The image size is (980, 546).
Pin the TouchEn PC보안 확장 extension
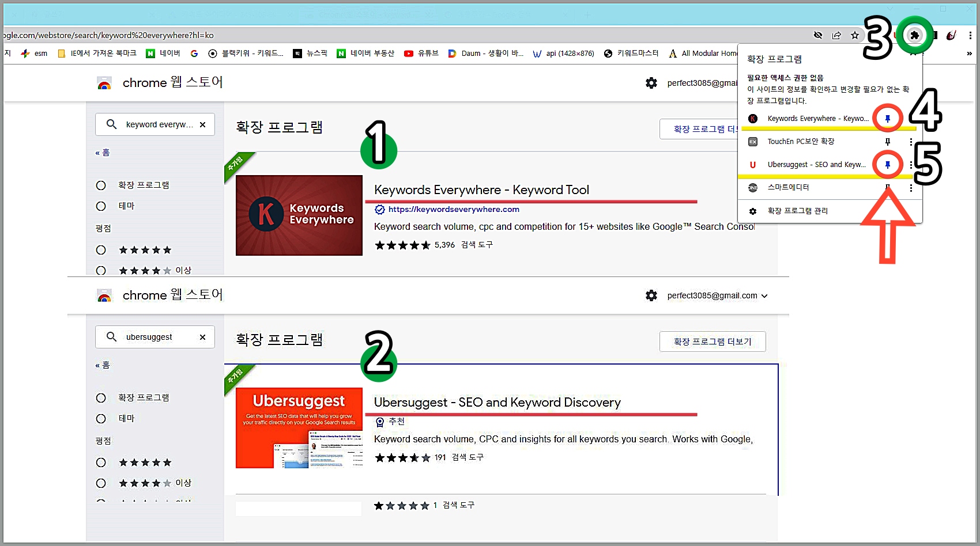pyautogui.click(x=888, y=142)
